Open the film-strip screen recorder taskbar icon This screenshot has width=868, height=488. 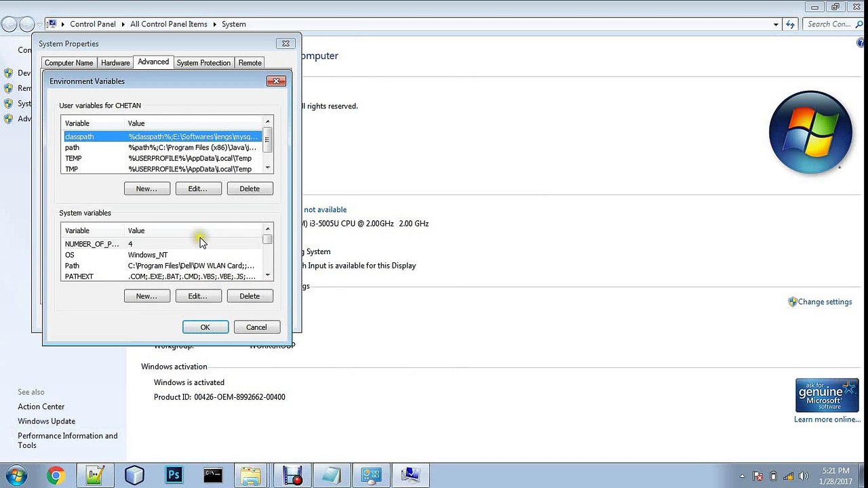292,476
